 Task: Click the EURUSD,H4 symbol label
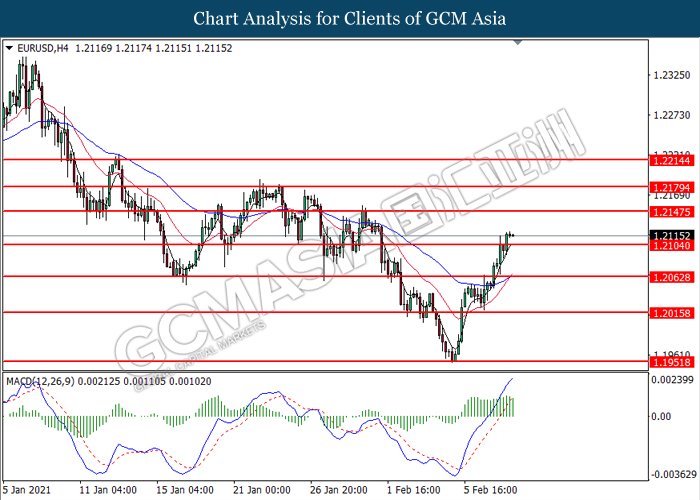(x=43, y=48)
